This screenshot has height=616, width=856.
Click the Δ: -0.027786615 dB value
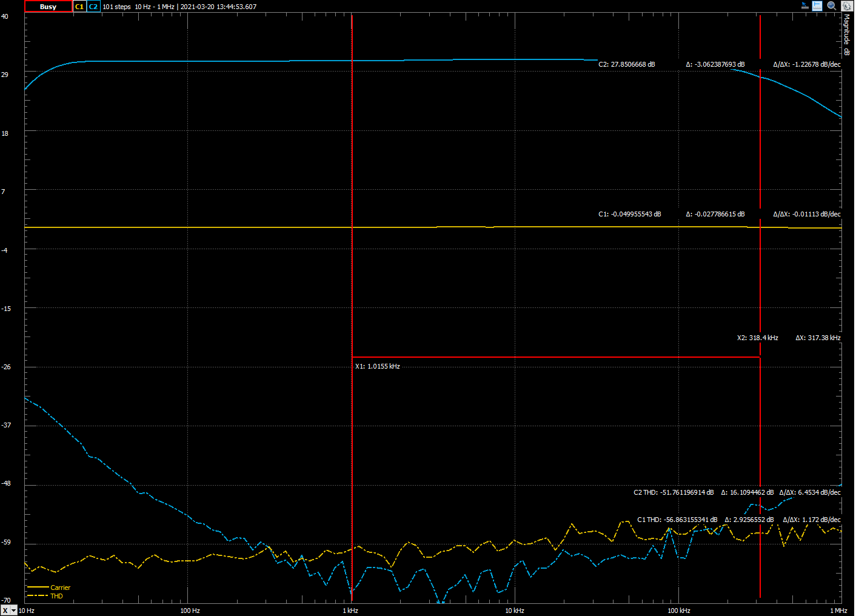click(715, 214)
